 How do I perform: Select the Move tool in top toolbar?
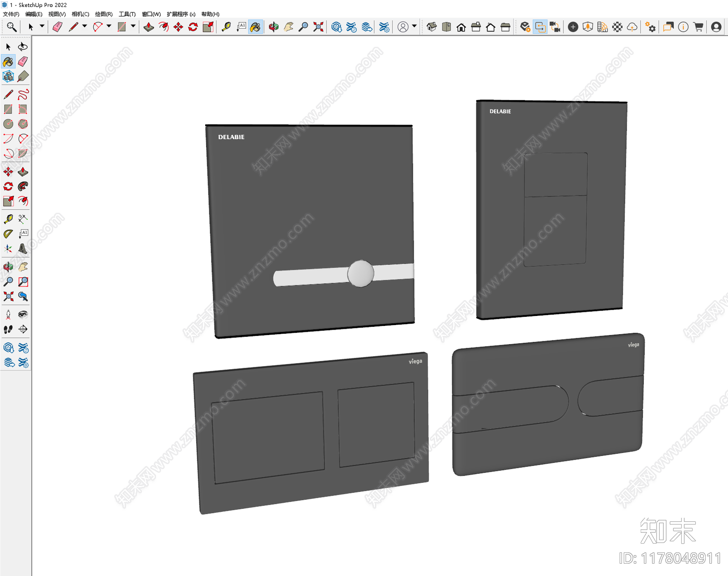pyautogui.click(x=178, y=27)
